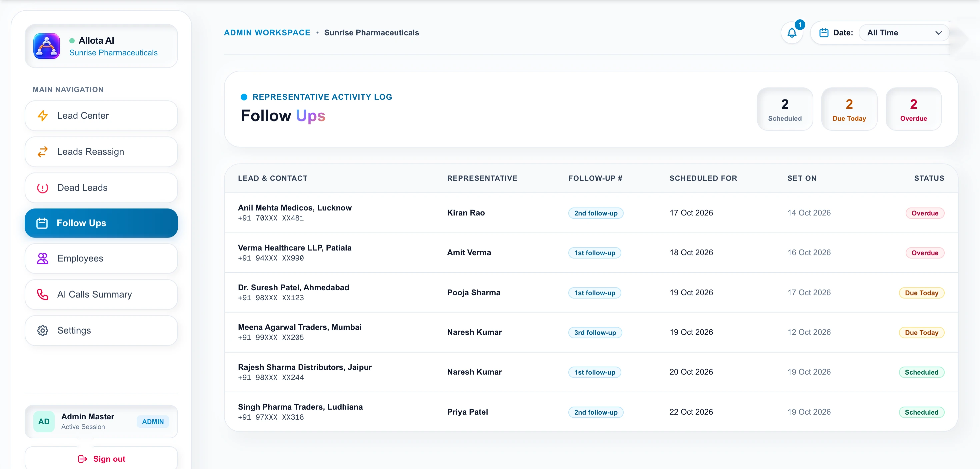This screenshot has width=980, height=469.
Task: Click the Leads Reassign arrows icon
Action: [43, 151]
